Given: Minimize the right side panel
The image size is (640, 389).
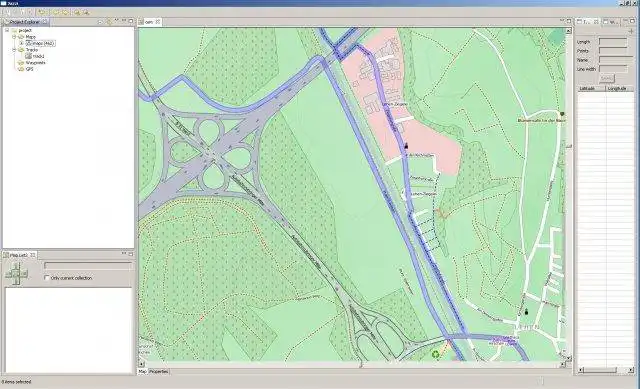Looking at the screenshot, I should [626, 20].
